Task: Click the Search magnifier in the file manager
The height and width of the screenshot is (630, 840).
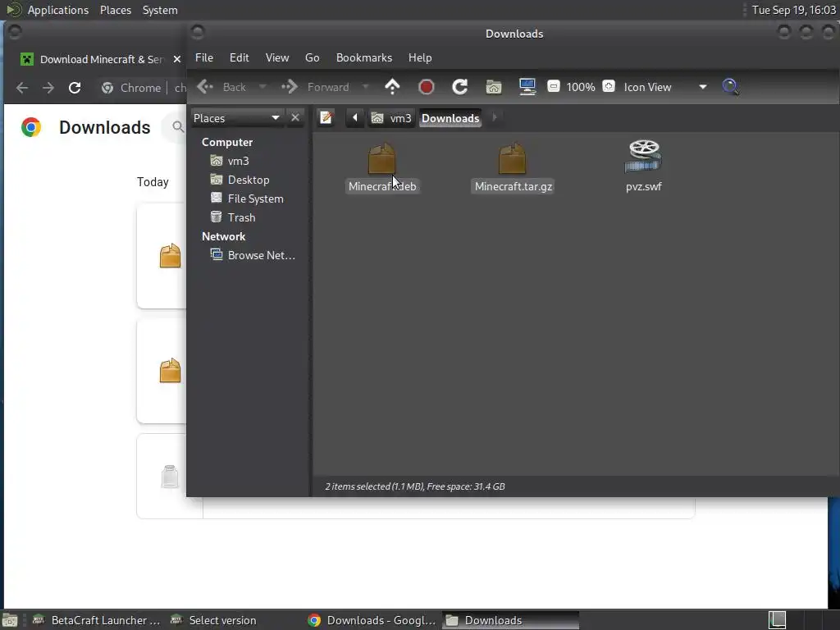Action: [731, 87]
